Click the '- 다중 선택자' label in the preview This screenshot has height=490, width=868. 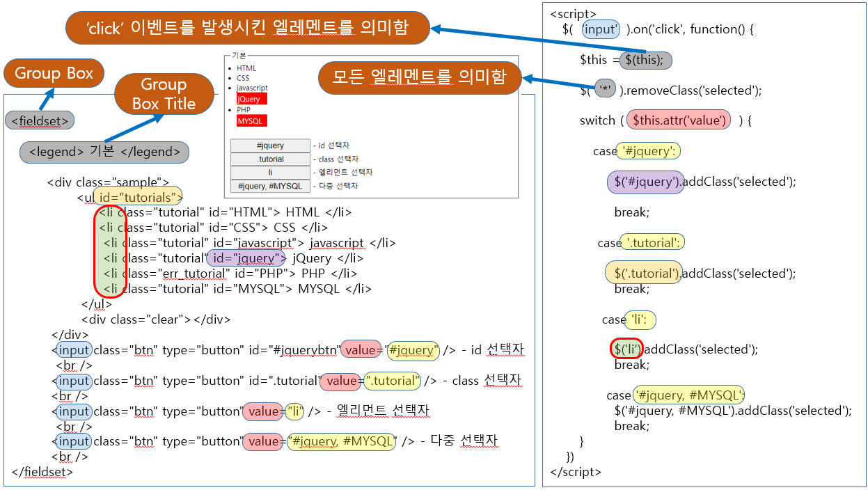[337, 186]
